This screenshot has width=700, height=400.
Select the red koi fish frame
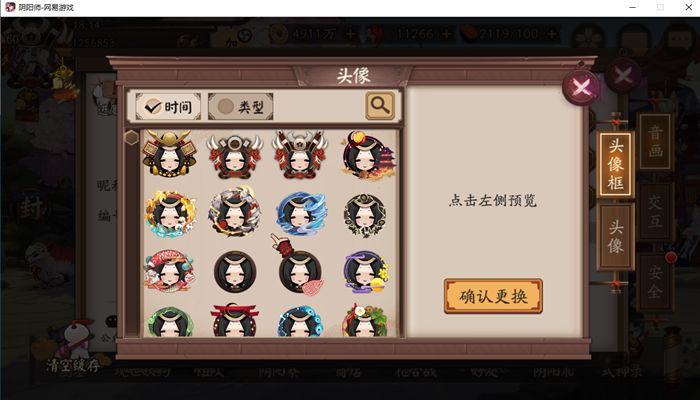click(x=169, y=271)
